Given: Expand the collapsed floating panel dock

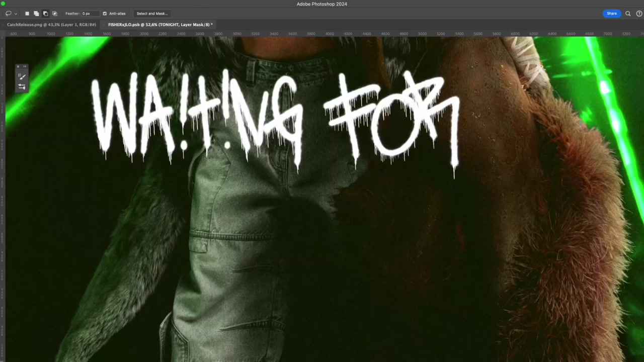Looking at the screenshot, I should tap(25, 66).
